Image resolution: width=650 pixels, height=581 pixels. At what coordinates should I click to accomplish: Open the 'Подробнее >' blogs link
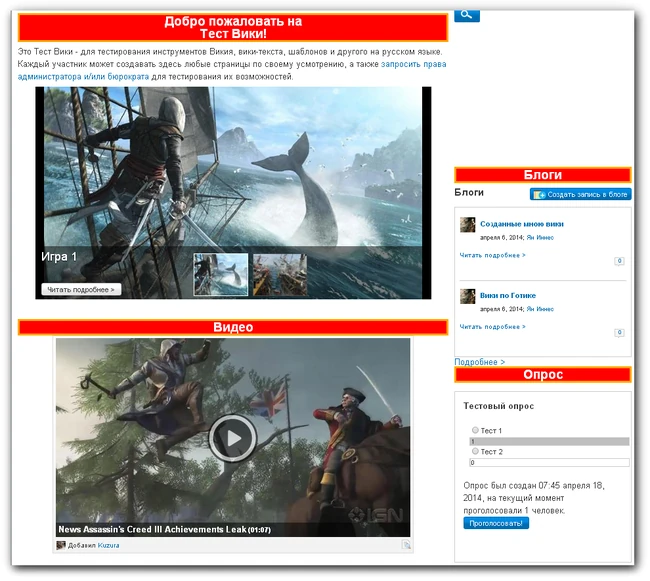click(480, 362)
